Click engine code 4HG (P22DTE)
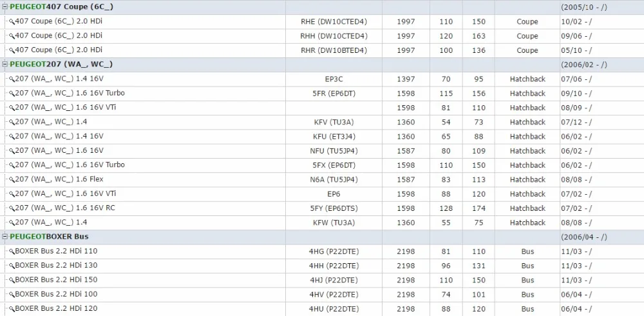The height and width of the screenshot is (316, 644). pyautogui.click(x=334, y=252)
